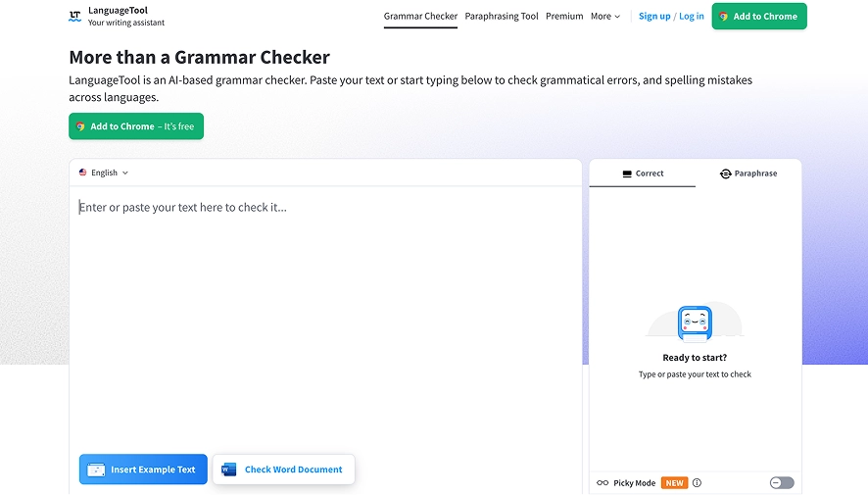Click the Picky Mode glasses icon
Viewport: 868px width, 495px height.
[603, 483]
